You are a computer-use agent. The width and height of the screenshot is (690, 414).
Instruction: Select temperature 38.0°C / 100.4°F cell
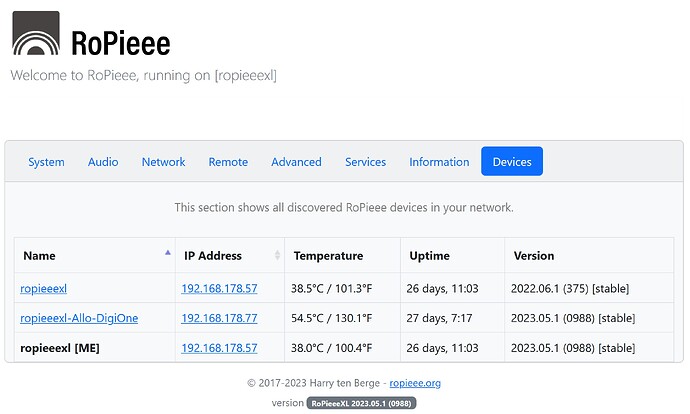(x=342, y=348)
